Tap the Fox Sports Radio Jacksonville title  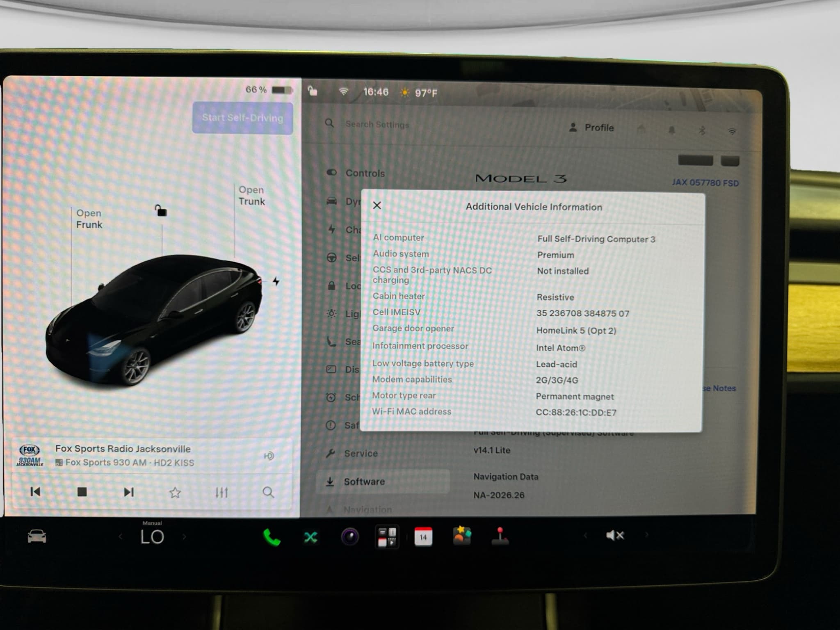[x=123, y=449]
